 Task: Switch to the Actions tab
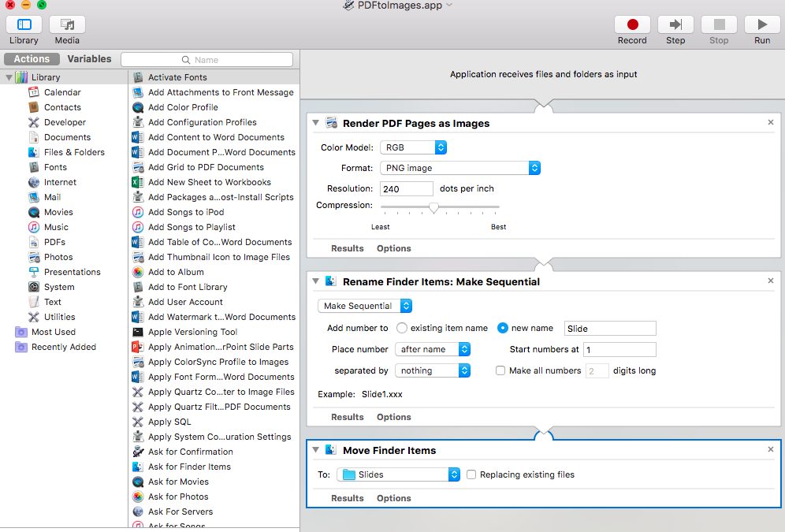tap(32, 59)
